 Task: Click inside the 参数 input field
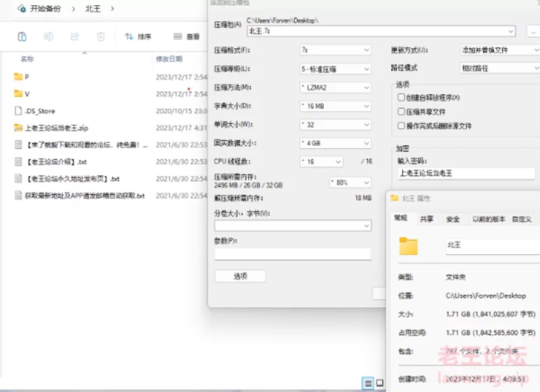point(292,254)
